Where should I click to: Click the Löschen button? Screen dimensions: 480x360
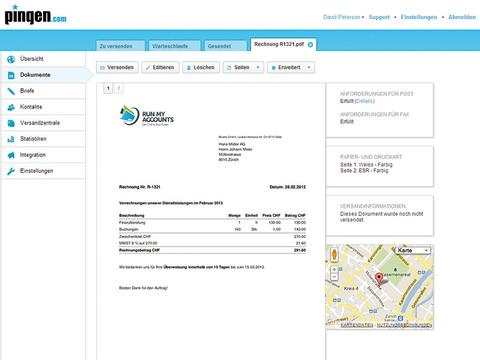click(201, 68)
